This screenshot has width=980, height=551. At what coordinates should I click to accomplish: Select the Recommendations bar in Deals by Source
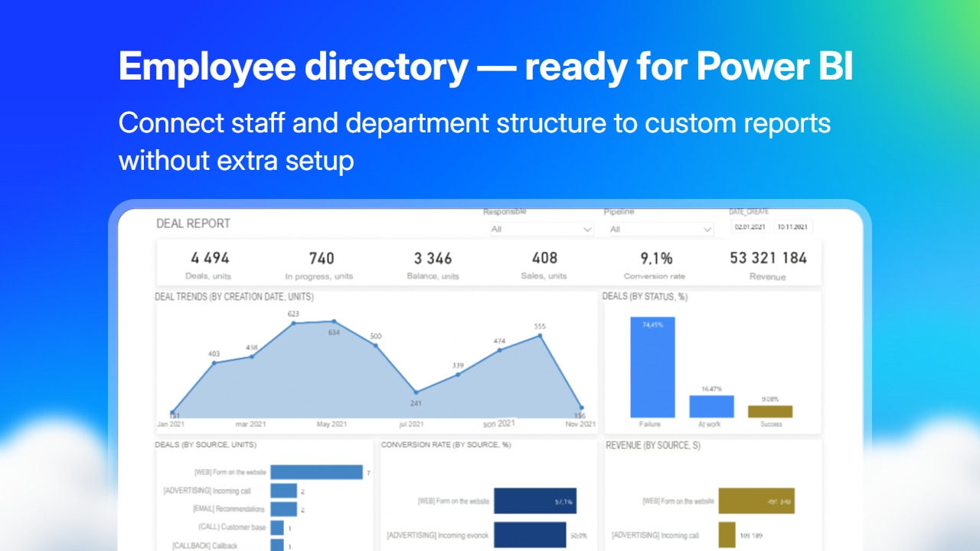point(283,509)
